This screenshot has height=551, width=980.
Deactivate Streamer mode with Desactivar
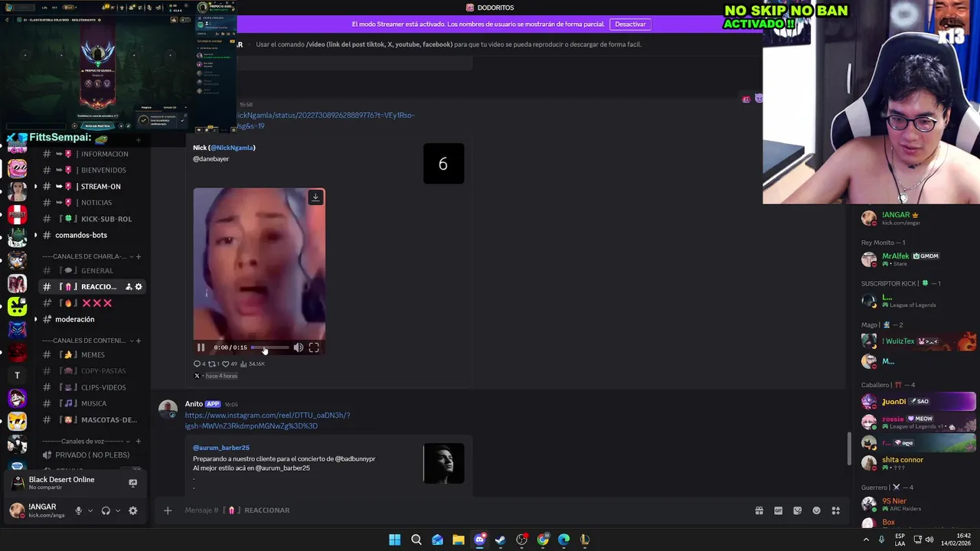click(x=630, y=24)
